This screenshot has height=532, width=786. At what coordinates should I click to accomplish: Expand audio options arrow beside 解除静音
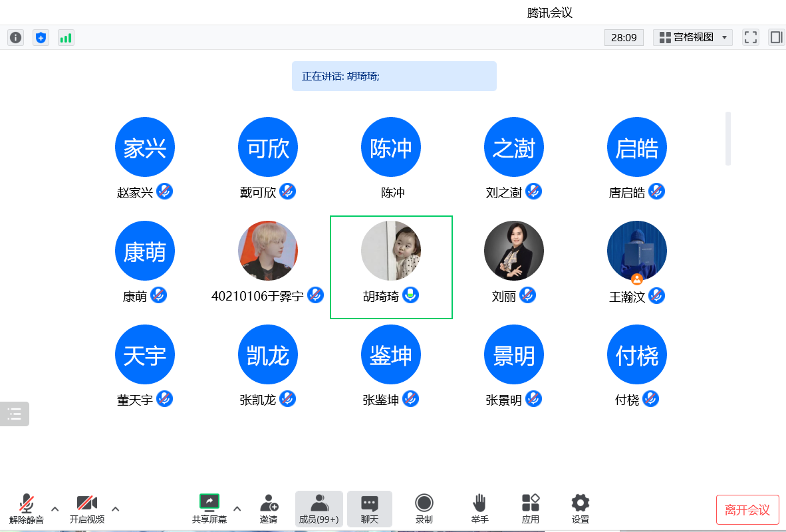click(x=55, y=509)
